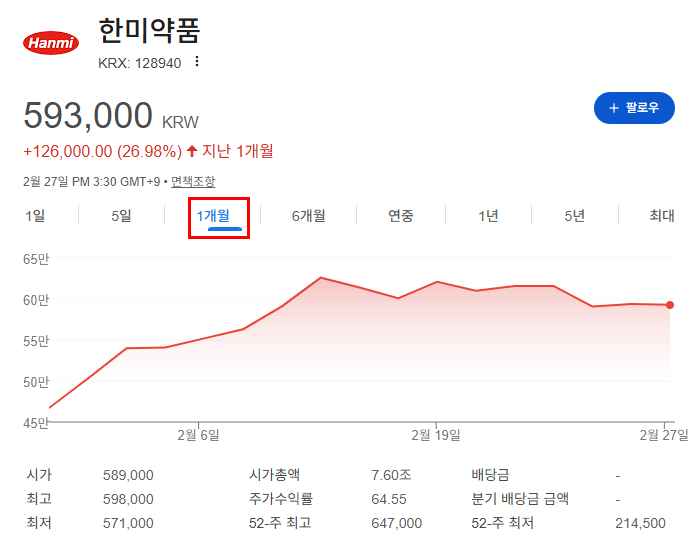The image size is (691, 552).
Task: Select the 연중 year-to-date tab
Action: (401, 215)
